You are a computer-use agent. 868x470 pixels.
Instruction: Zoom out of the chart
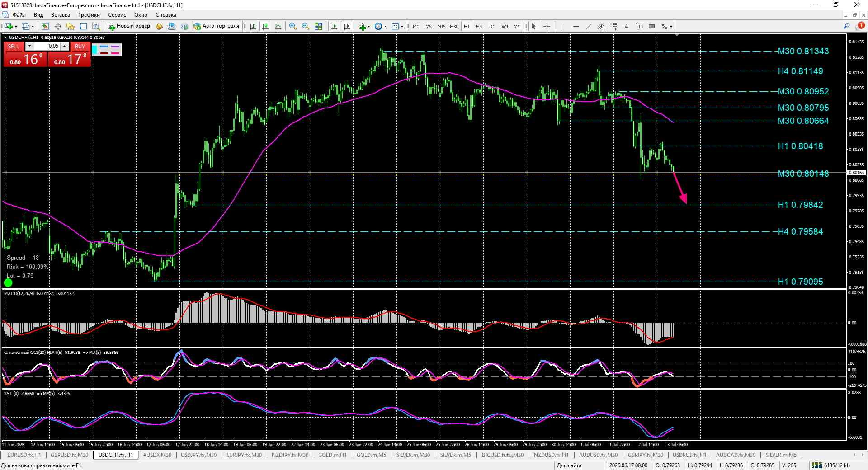[x=306, y=26]
